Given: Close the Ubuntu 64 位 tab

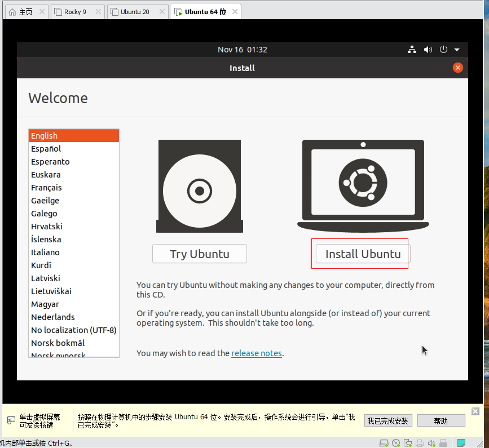Looking at the screenshot, I should pyautogui.click(x=235, y=12).
